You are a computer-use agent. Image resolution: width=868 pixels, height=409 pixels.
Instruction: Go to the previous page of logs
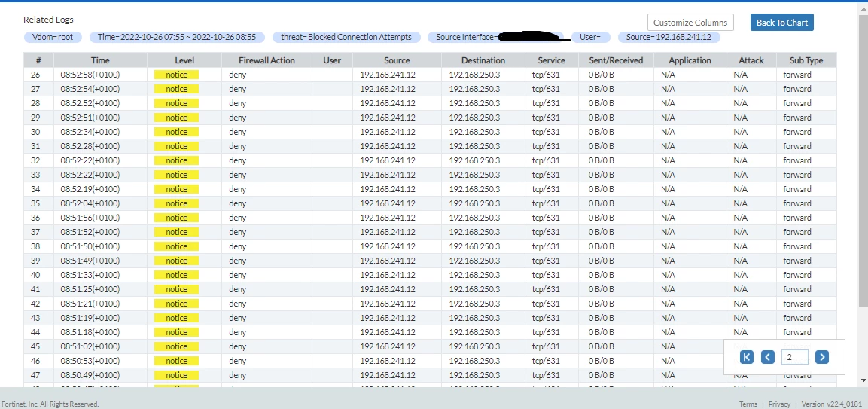[x=767, y=357]
